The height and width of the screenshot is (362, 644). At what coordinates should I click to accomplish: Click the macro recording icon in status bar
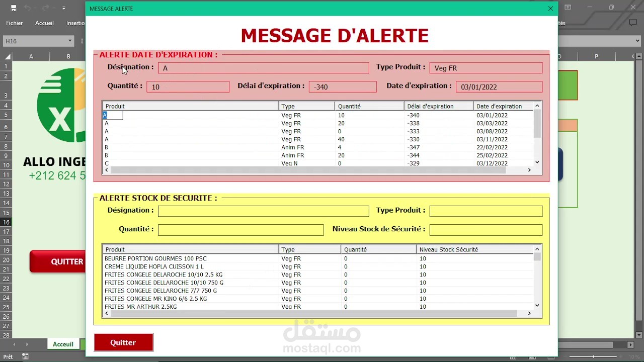pyautogui.click(x=24, y=356)
